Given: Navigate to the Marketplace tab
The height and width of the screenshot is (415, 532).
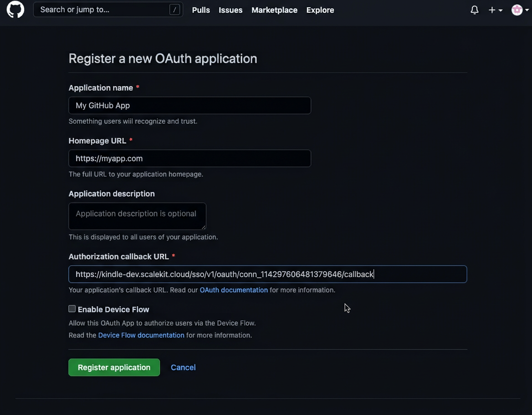Looking at the screenshot, I should (x=274, y=10).
